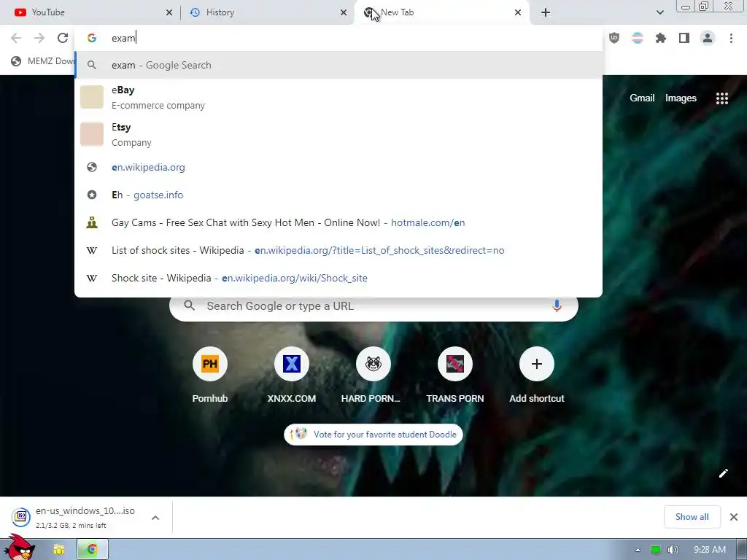This screenshot has height=560, width=747.
Task: Select the New Tab tab
Action: click(x=441, y=12)
